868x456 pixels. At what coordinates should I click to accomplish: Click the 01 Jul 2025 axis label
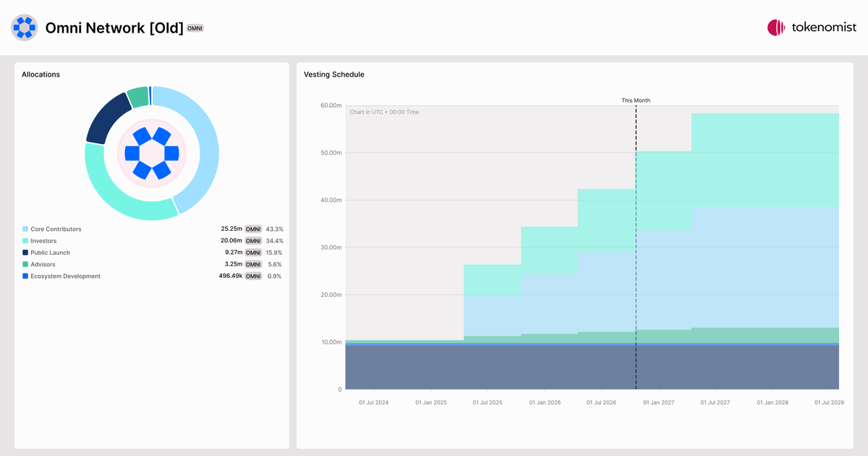pyautogui.click(x=488, y=402)
